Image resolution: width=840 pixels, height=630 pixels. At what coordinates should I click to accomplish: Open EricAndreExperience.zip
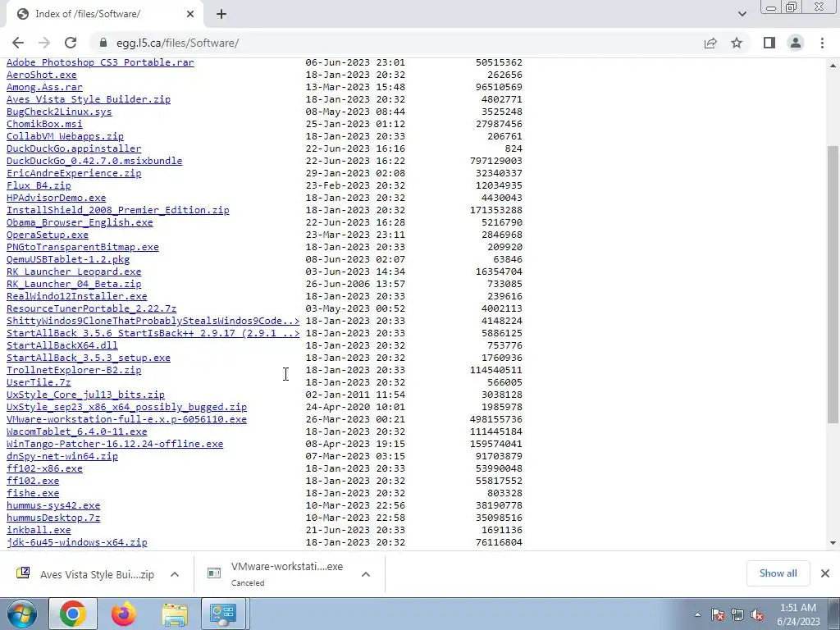pyautogui.click(x=74, y=174)
